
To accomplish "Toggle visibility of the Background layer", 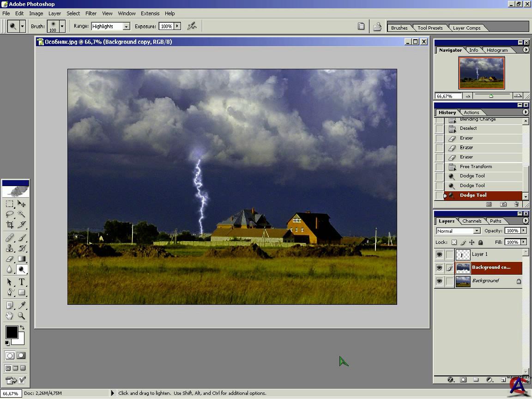I will 439,281.
